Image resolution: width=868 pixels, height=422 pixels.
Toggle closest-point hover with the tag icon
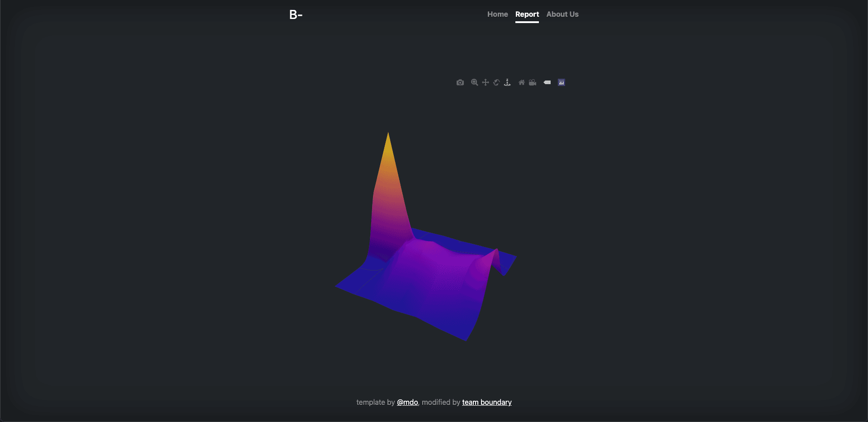[x=547, y=82]
